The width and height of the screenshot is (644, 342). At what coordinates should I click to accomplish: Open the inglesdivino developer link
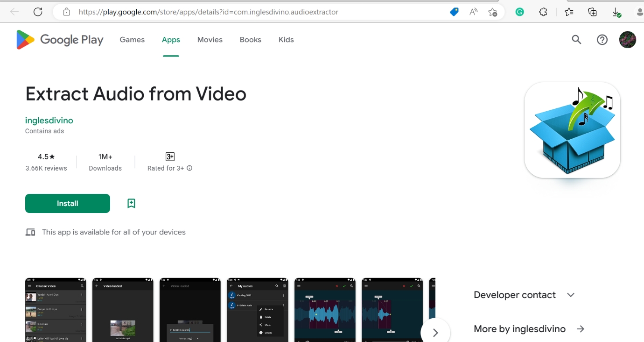(x=49, y=121)
